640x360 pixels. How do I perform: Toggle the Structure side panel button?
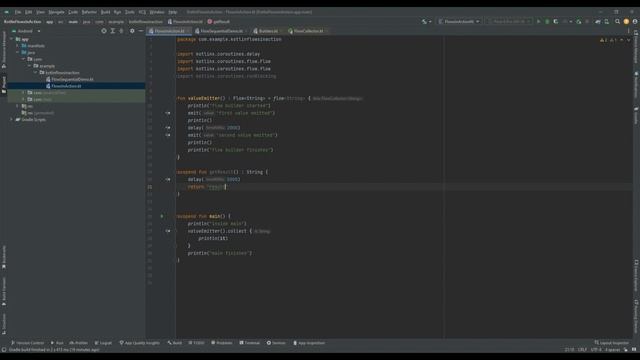click(4, 324)
